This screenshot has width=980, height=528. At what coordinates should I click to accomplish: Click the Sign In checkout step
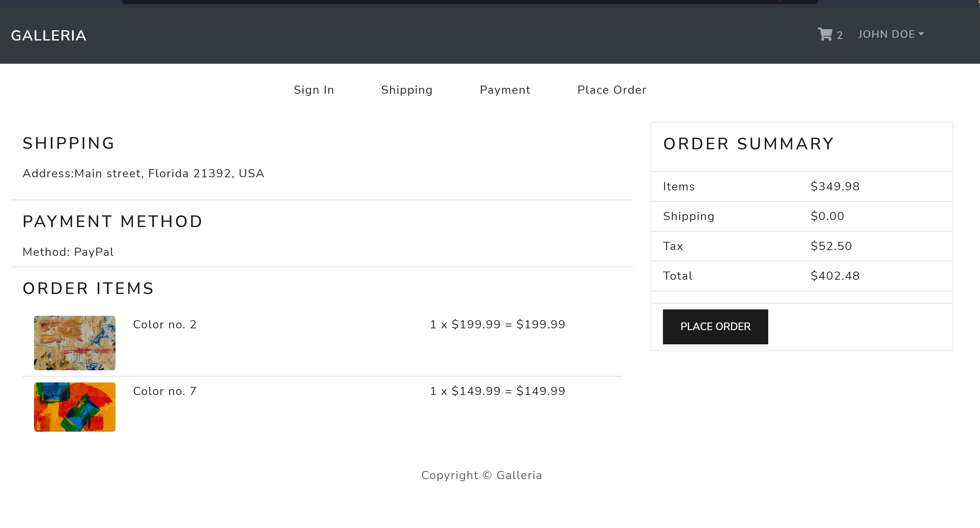tap(314, 90)
